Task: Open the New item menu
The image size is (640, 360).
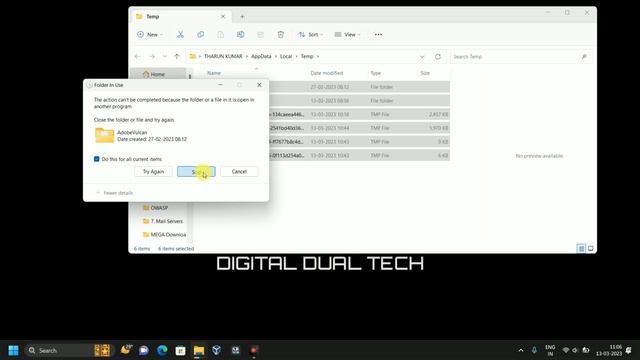Action: [150, 35]
